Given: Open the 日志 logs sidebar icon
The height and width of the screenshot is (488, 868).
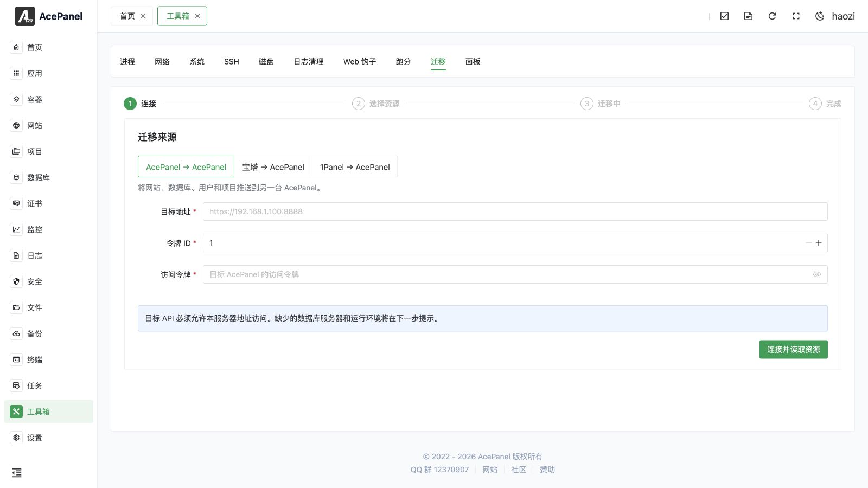Looking at the screenshot, I should tap(16, 255).
